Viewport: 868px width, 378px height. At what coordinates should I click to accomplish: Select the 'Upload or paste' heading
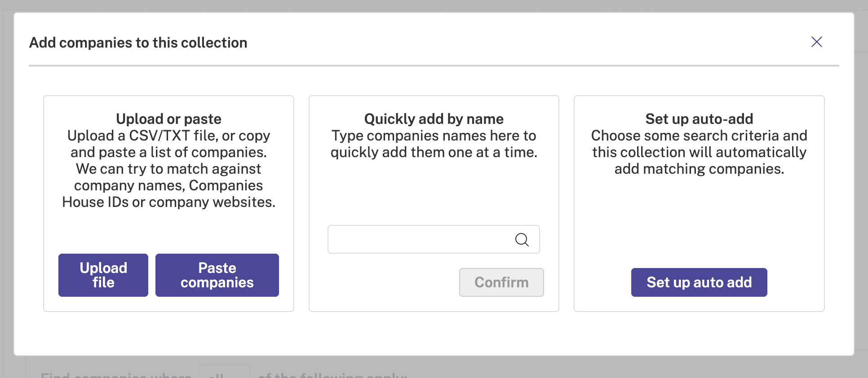click(x=168, y=119)
